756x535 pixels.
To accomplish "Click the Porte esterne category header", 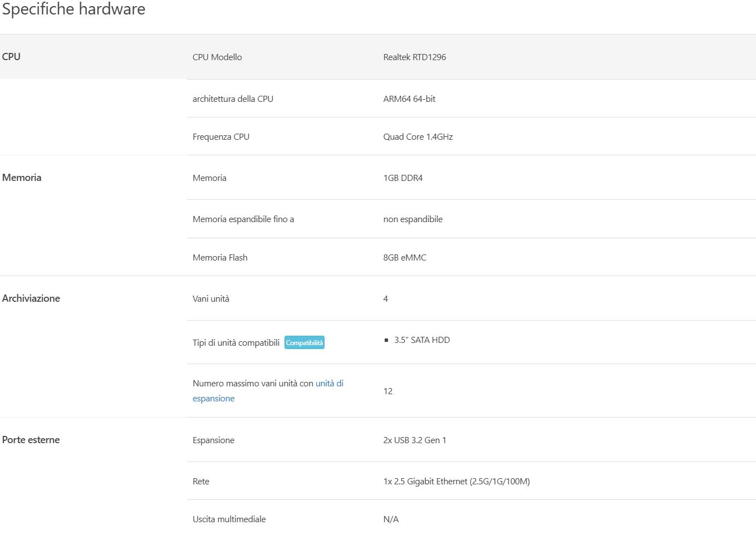I will click(x=31, y=440).
